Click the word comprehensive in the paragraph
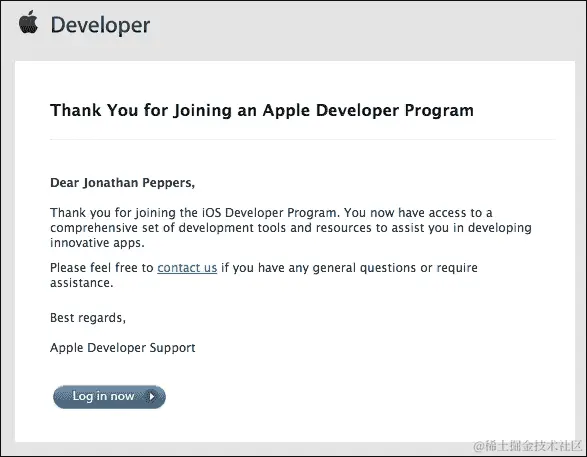This screenshot has width=587, height=457. [x=94, y=228]
